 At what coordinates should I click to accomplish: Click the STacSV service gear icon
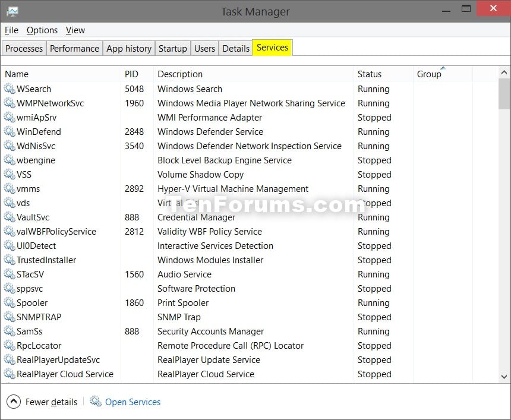click(x=10, y=274)
